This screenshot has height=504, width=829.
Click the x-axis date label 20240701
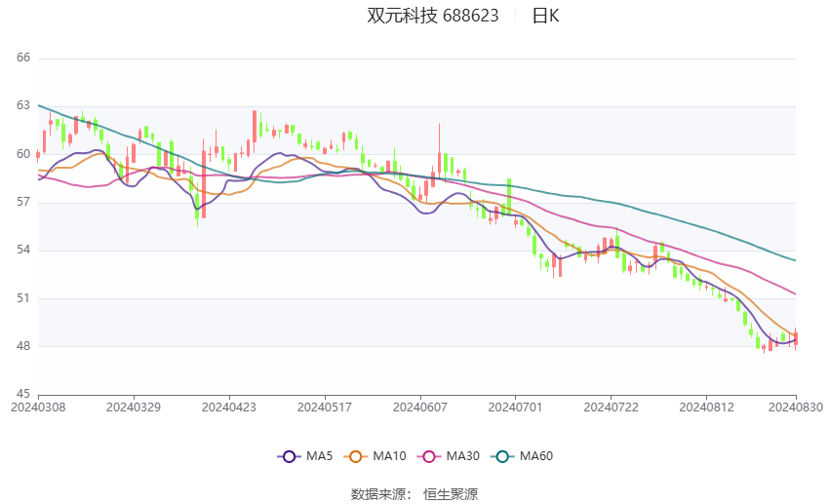[516, 407]
